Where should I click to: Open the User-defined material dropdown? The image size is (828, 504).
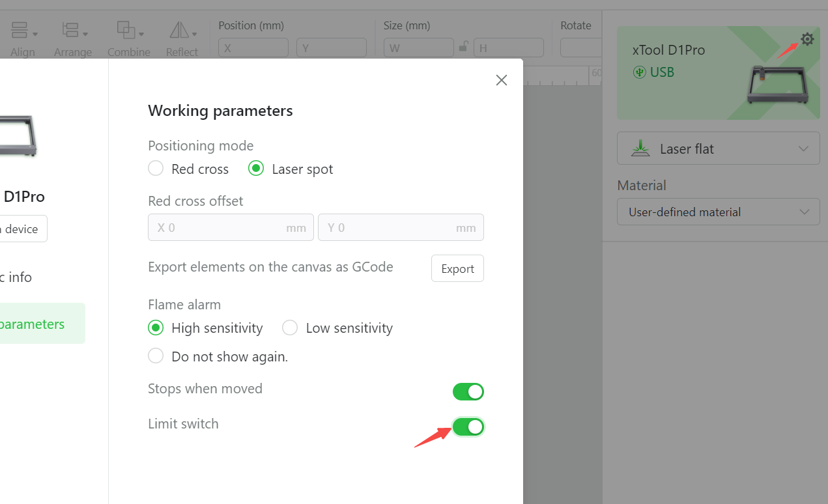(x=718, y=212)
